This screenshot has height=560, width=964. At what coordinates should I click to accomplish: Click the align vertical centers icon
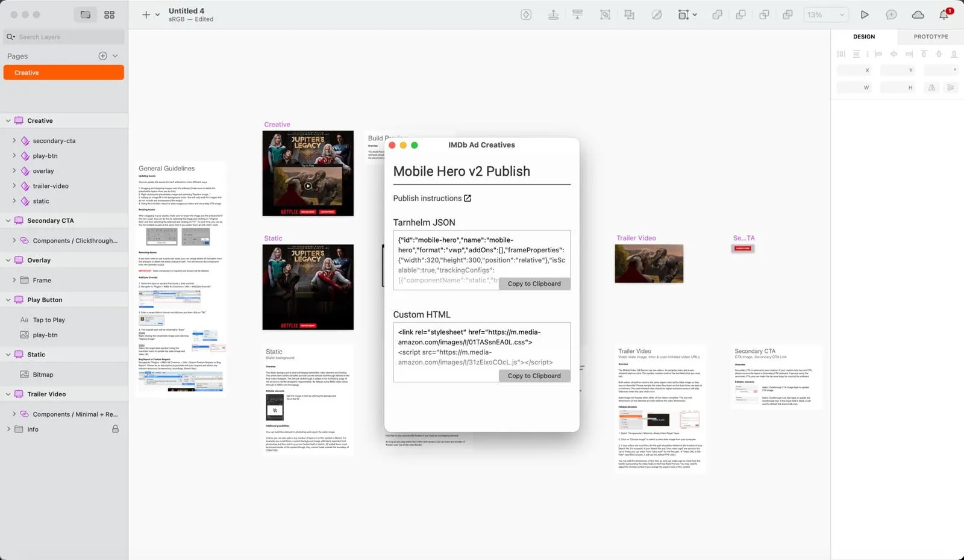tap(939, 54)
